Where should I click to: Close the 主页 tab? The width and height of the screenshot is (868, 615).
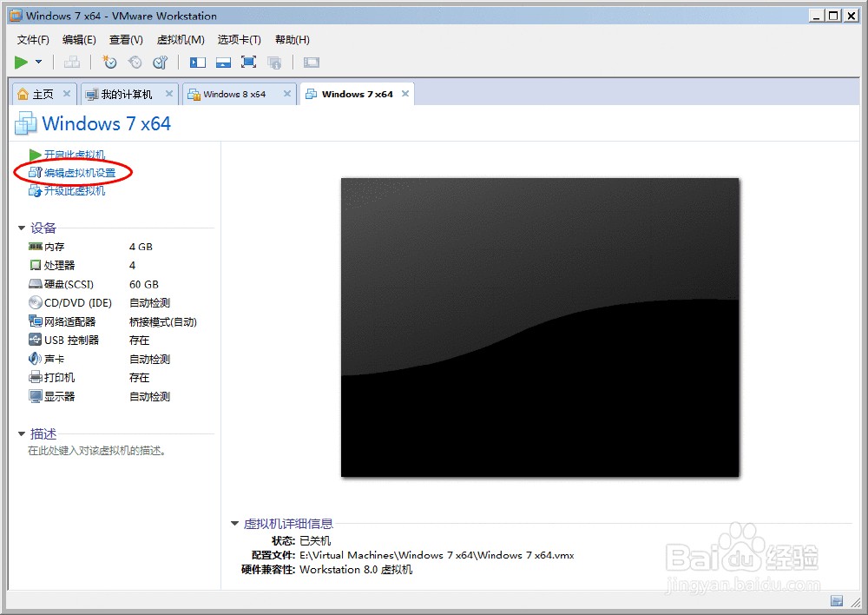[x=67, y=94]
